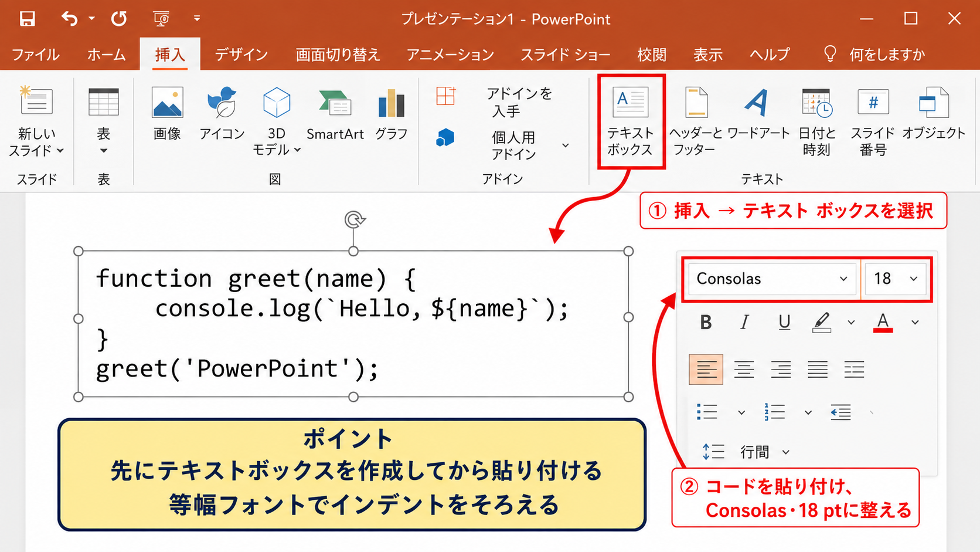980x552 pixels.
Task: Open 個人用アドイン
Action: [486, 145]
